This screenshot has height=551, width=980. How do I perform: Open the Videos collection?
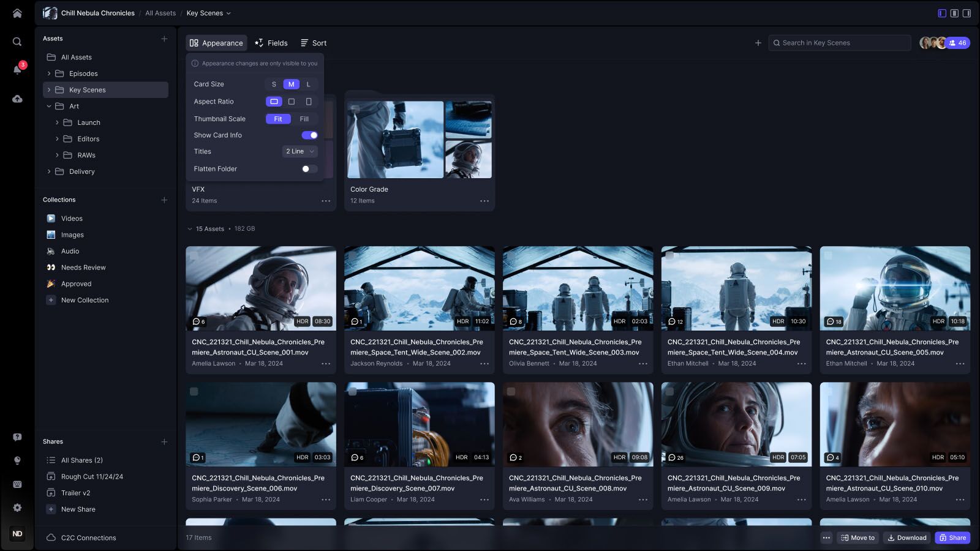(72, 218)
